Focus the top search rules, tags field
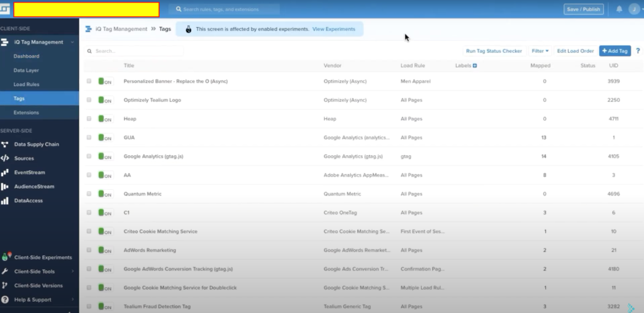This screenshot has width=644, height=313. coord(225,9)
